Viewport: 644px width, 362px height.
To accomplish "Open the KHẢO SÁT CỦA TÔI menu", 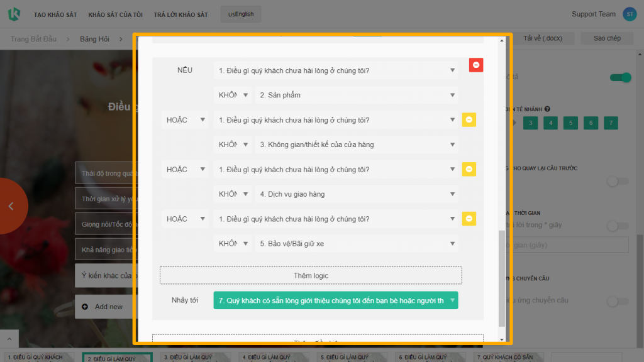I will point(116,15).
